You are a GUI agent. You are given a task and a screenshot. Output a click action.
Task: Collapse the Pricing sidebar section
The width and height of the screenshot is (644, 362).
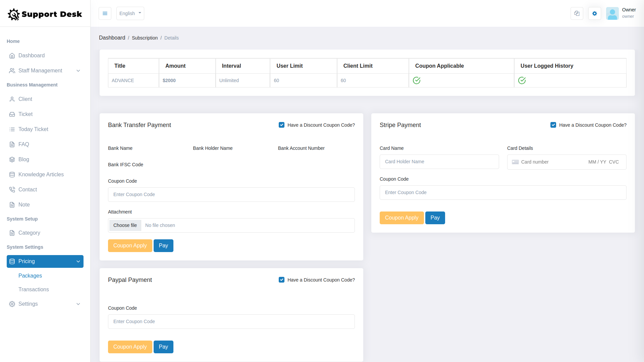[x=45, y=261]
